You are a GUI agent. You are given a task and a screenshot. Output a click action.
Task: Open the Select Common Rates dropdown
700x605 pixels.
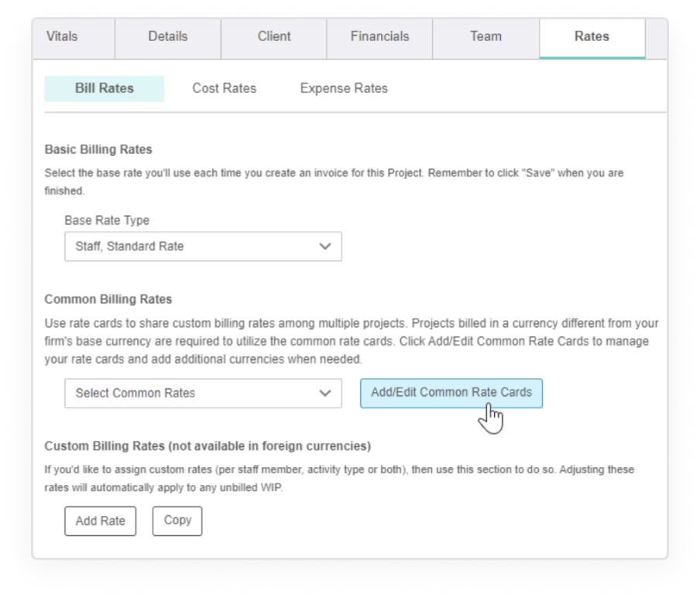[203, 394]
